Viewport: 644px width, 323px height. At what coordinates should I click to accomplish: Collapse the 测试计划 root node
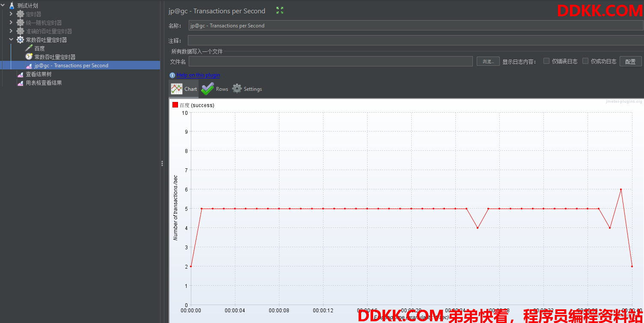click(3, 6)
